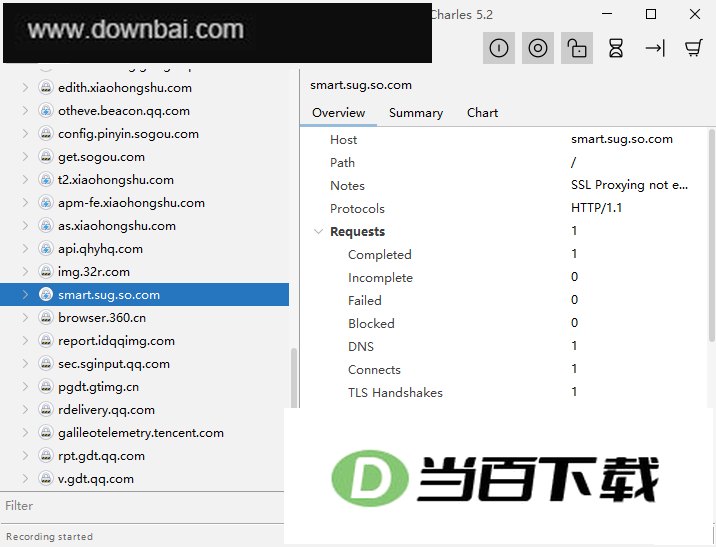Click the host list vertical scrollbar

[294, 377]
